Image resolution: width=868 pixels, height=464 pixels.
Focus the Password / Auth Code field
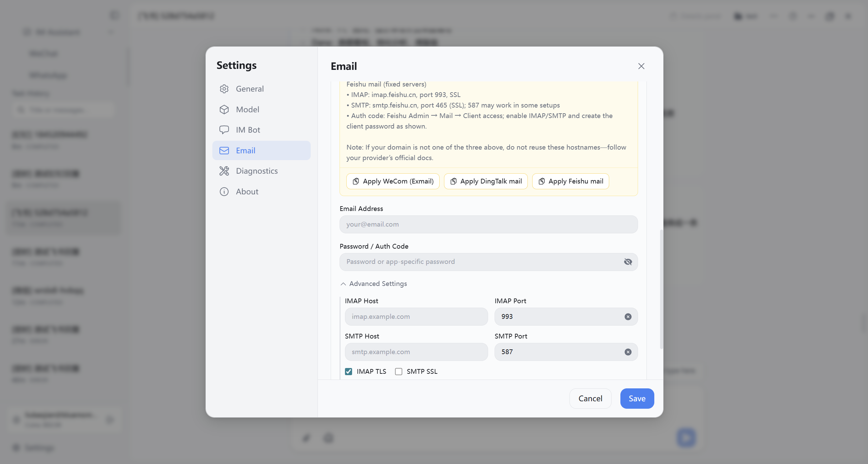[488, 262]
